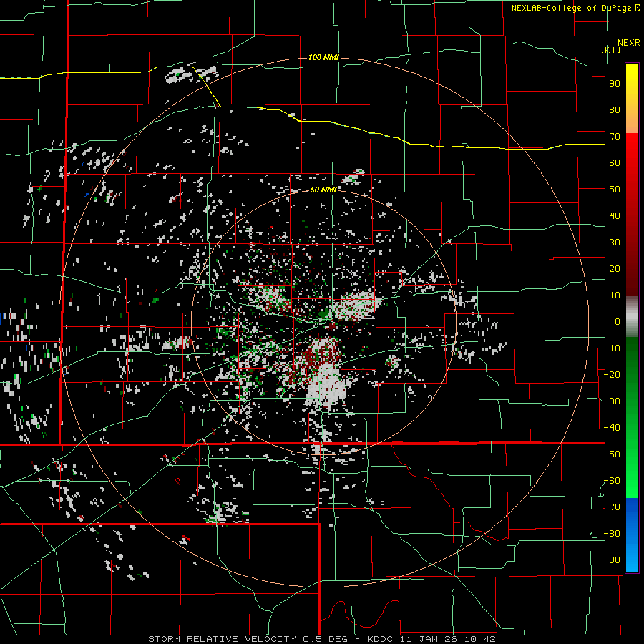The image size is (644, 644).
Task: Click the gray zero-velocity color bar segment
Action: 632,317
